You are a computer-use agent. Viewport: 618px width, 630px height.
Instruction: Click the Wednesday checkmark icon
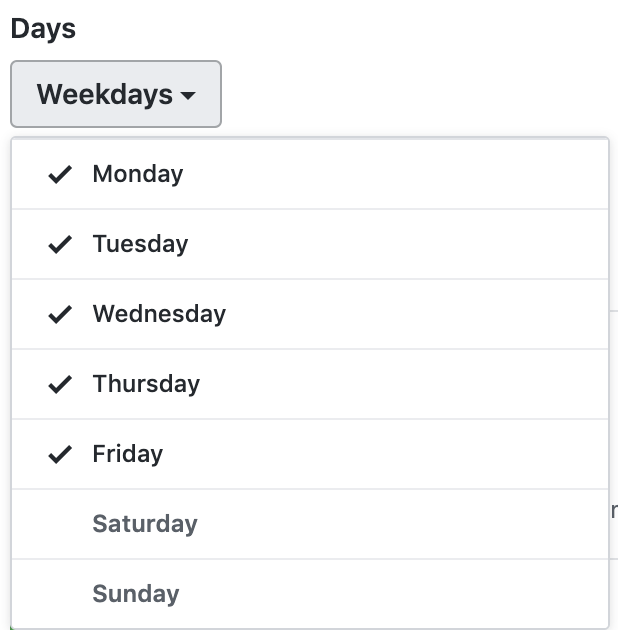[x=60, y=314]
